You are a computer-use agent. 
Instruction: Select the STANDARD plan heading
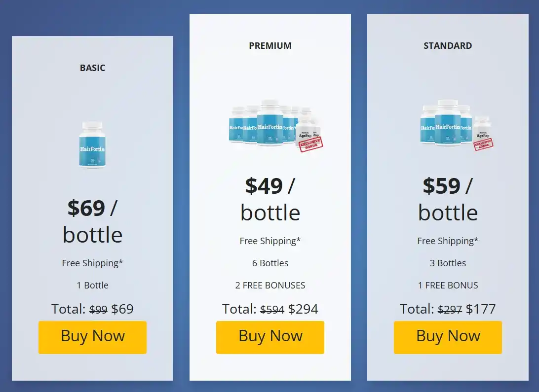click(448, 46)
